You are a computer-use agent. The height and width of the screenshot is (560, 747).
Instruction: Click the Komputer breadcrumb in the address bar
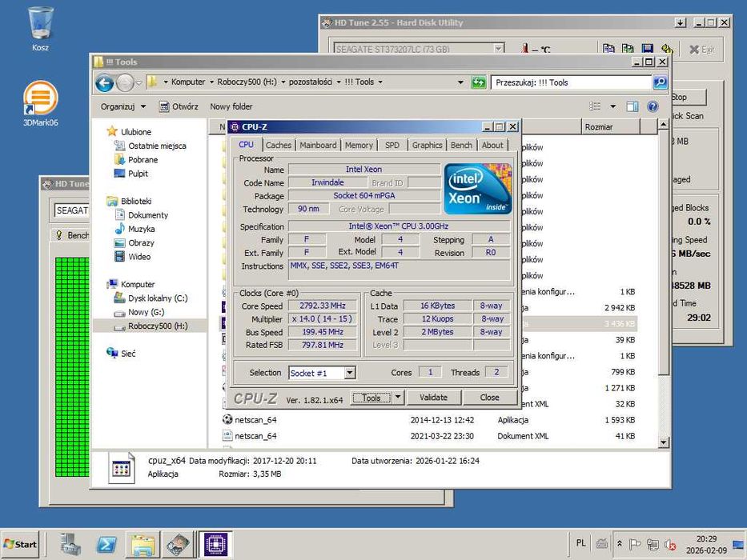[x=188, y=82]
